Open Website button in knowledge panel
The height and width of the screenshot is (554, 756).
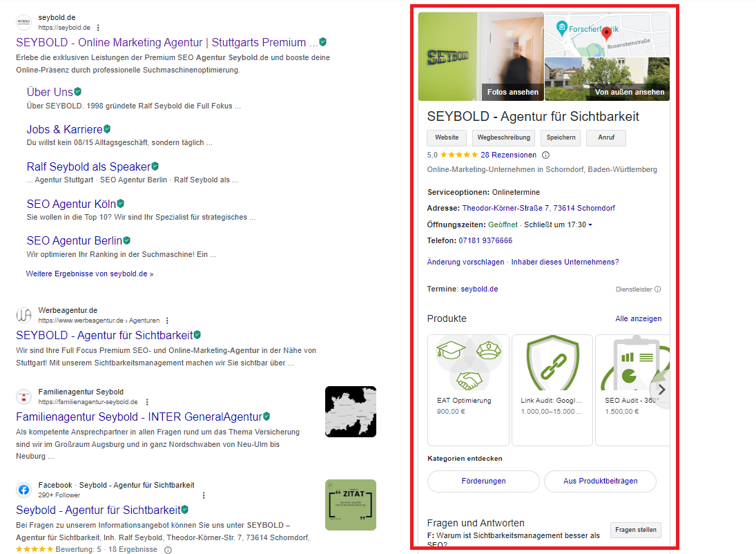[x=447, y=137]
